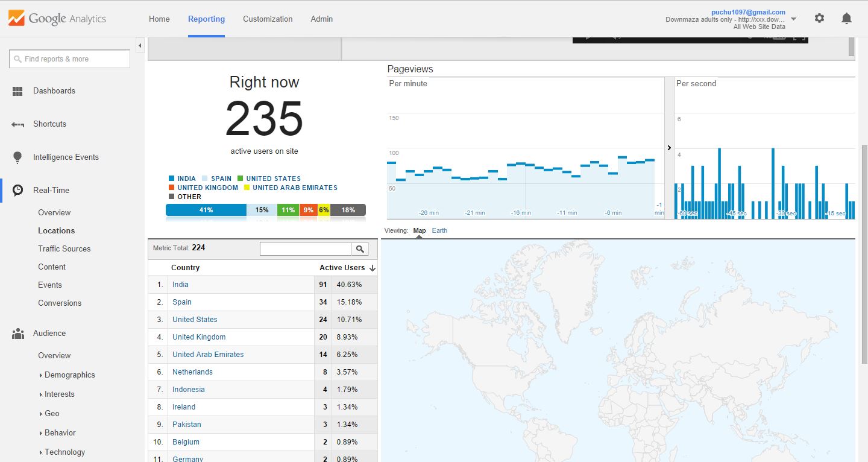
Task: Open Intelligence Events in the sidebar
Action: pyautogui.click(x=66, y=157)
